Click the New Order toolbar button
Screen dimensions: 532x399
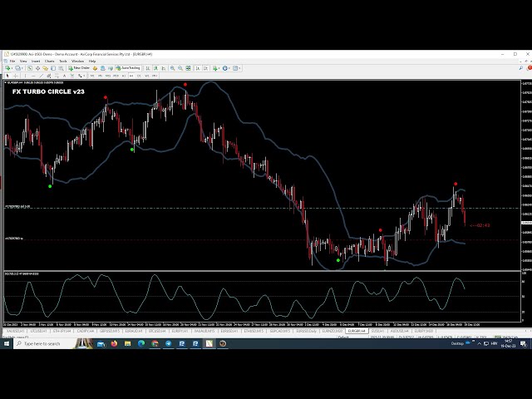[x=81, y=68]
